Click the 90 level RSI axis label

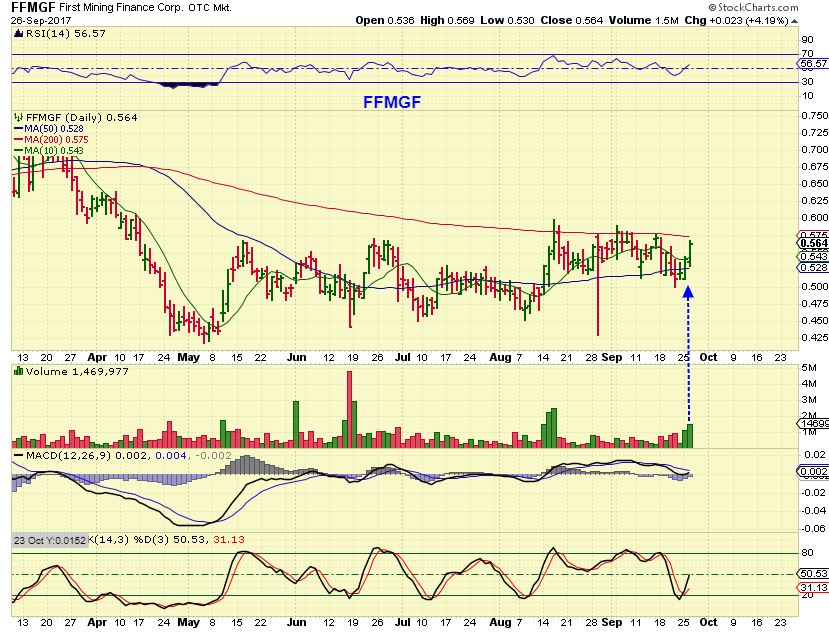click(807, 40)
